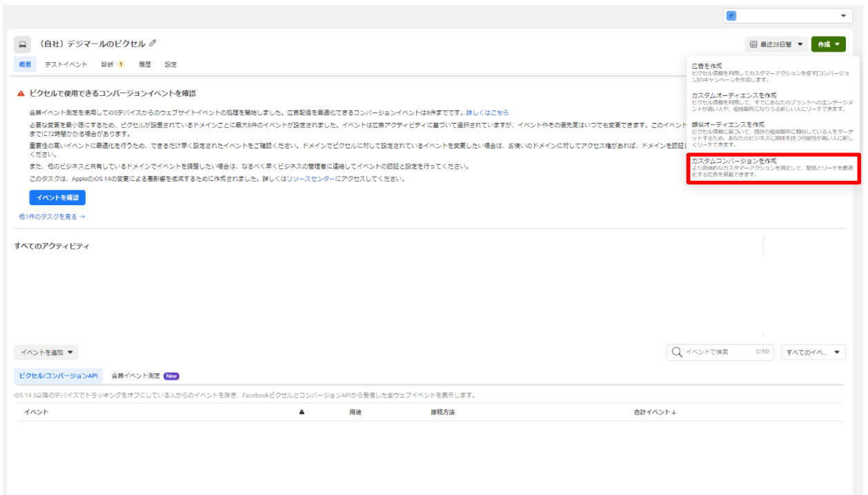The height and width of the screenshot is (495, 868).
Task: Follow the 詳しくはこちら link
Action: 487,112
